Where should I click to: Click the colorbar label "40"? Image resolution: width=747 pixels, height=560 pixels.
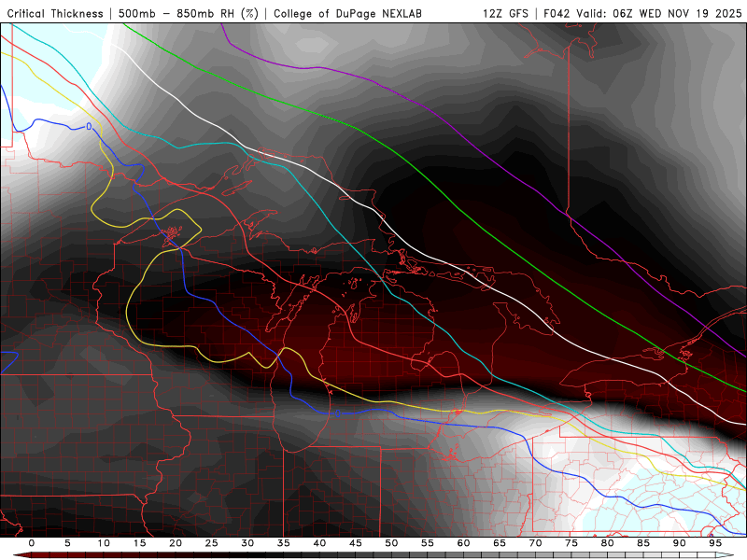click(319, 543)
